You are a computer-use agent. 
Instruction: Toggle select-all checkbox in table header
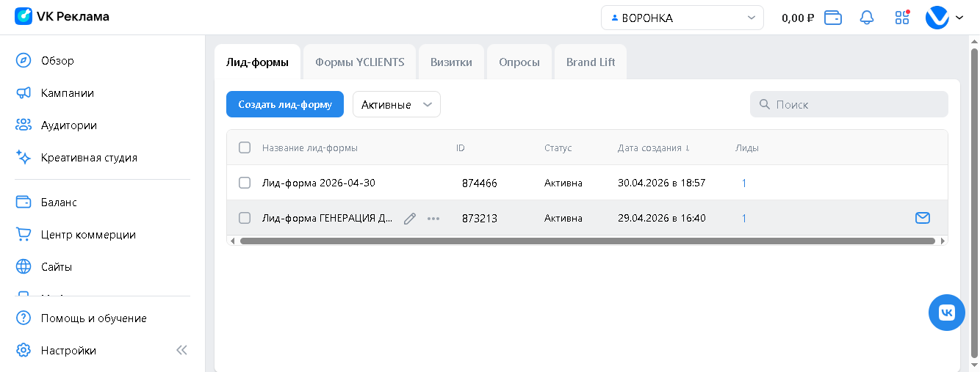tap(245, 147)
